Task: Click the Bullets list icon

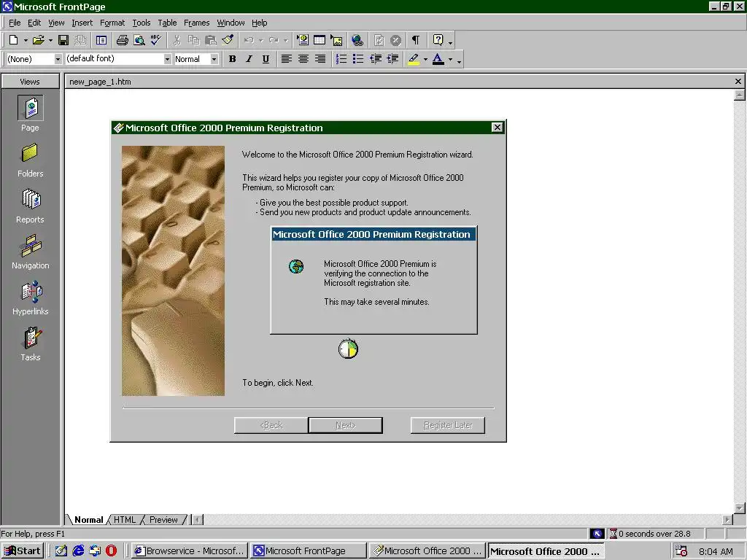Action: pyautogui.click(x=357, y=59)
